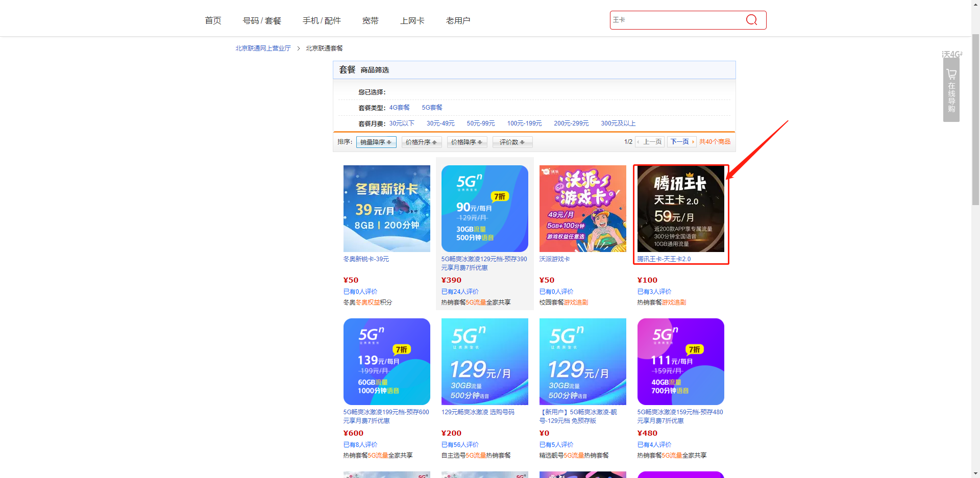Click 共40个商品 count text
Screen dimensions: 980x478
[715, 142]
